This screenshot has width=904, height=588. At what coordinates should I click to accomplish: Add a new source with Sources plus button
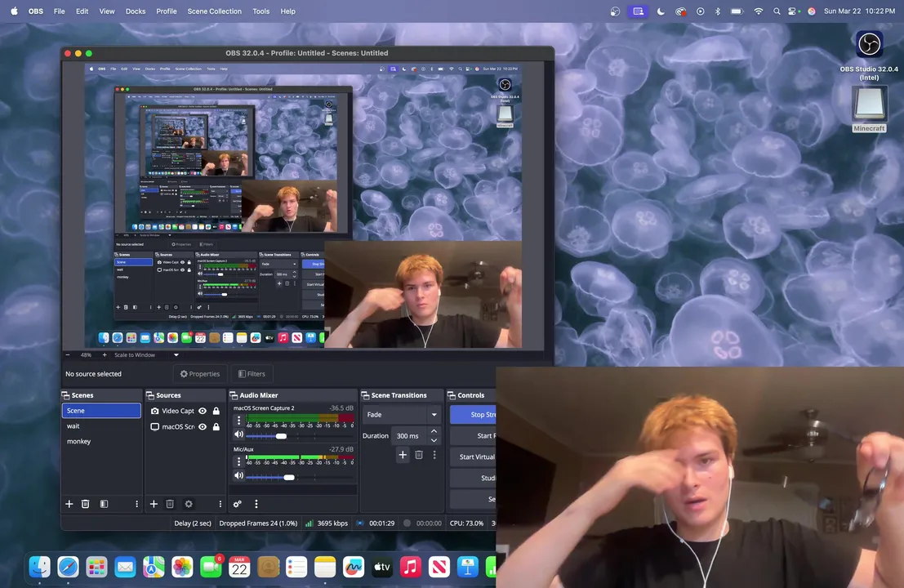coord(154,504)
